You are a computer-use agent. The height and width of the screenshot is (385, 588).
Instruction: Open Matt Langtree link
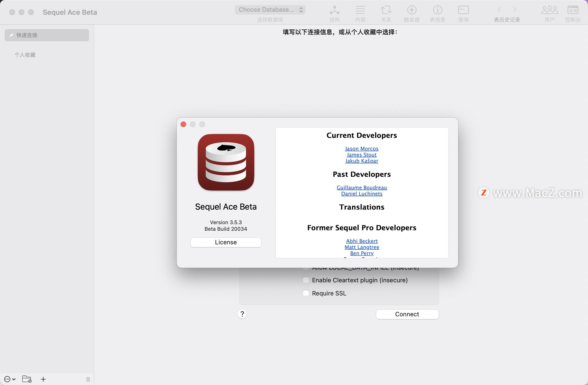click(362, 247)
